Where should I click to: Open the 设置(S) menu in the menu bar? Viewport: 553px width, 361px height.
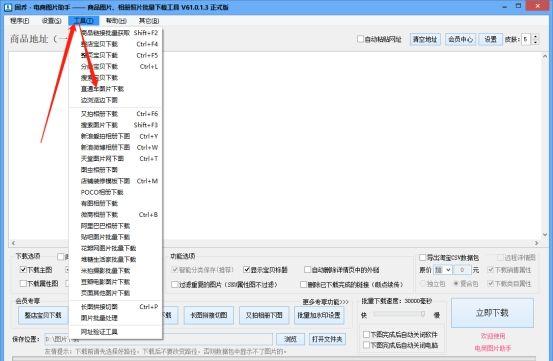coord(51,21)
